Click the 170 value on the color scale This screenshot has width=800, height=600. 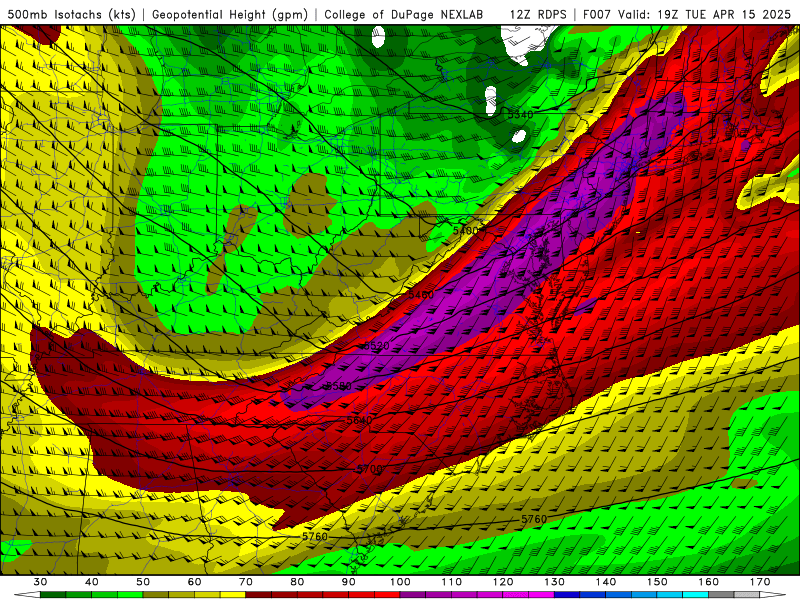point(760,582)
